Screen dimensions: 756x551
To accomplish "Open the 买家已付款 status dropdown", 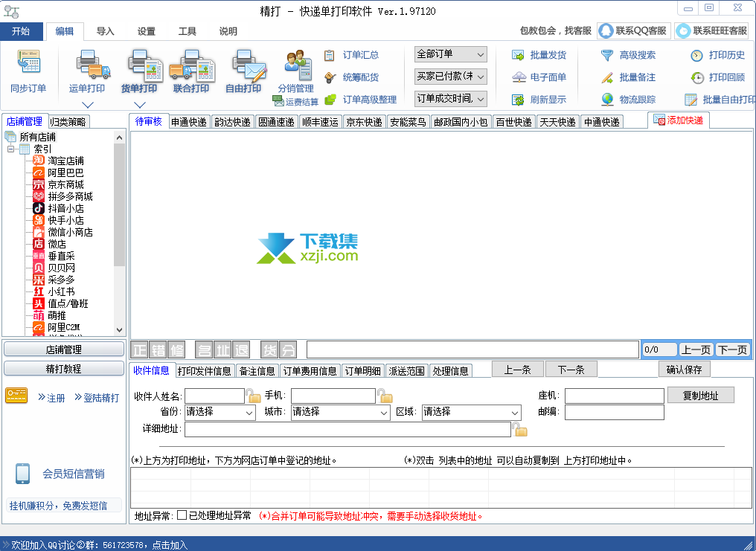I will click(451, 77).
